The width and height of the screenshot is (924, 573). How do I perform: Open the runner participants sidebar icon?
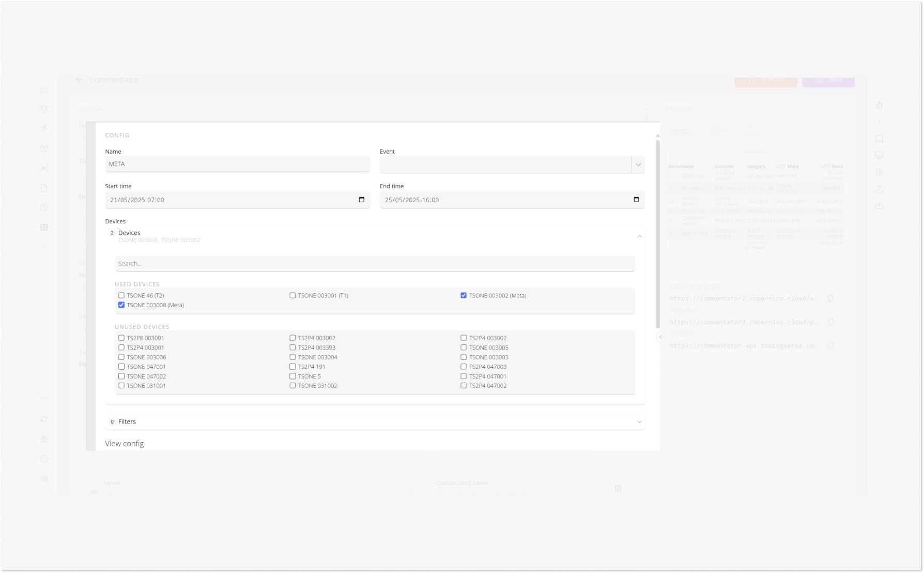[44, 128]
